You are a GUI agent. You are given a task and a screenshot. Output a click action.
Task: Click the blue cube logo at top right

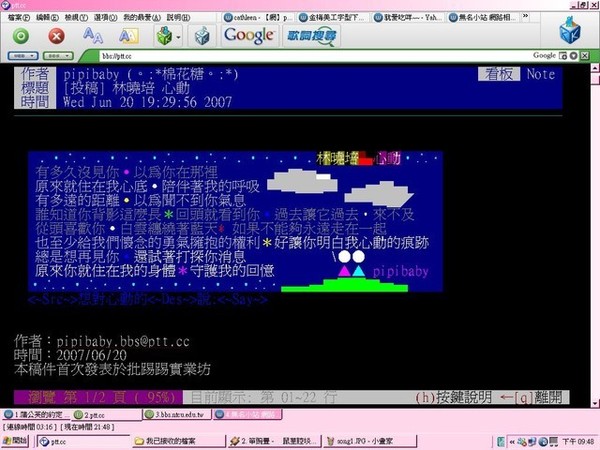(569, 30)
